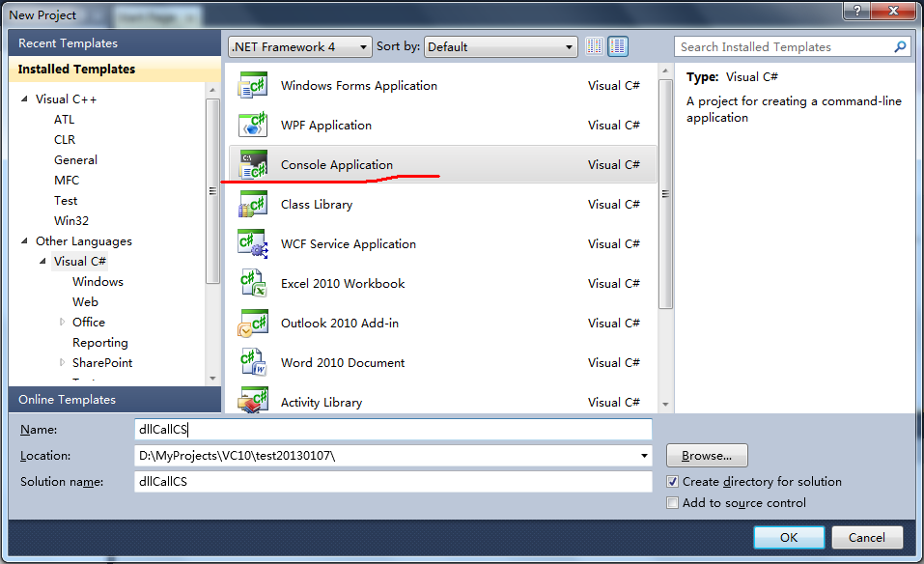Screen dimensions: 924x564
Task: Select the Activity Library template icon
Action: click(253, 400)
